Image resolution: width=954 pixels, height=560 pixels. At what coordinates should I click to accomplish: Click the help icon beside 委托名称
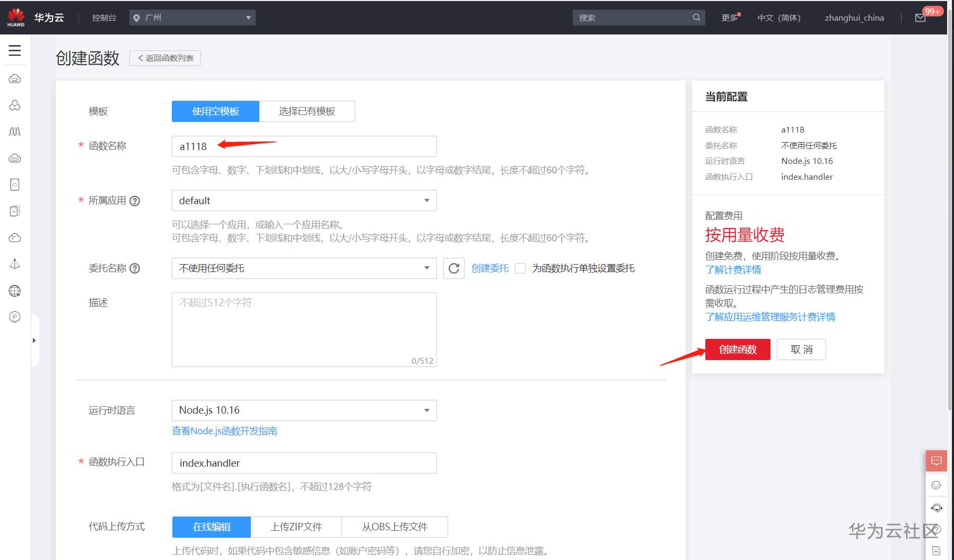click(x=135, y=268)
